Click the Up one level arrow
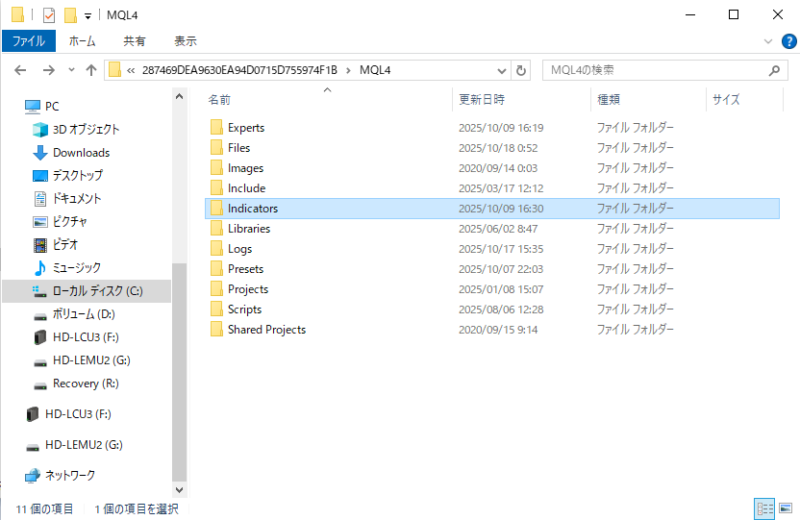Image resolution: width=800 pixels, height=520 pixels. click(91, 71)
